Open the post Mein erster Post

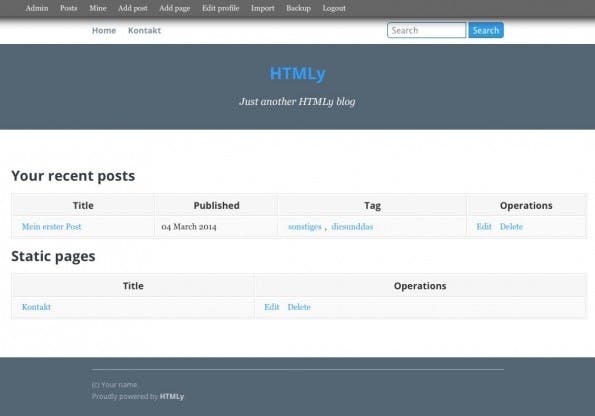click(x=52, y=227)
